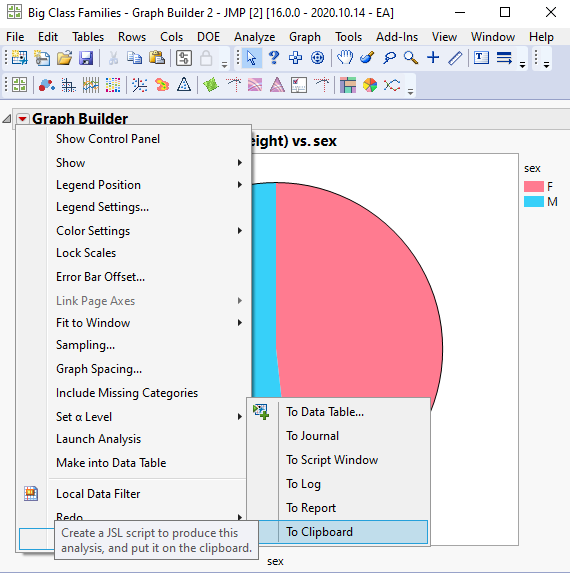
Task: Launch Chart pie icon in toolbar
Action: (x=370, y=85)
